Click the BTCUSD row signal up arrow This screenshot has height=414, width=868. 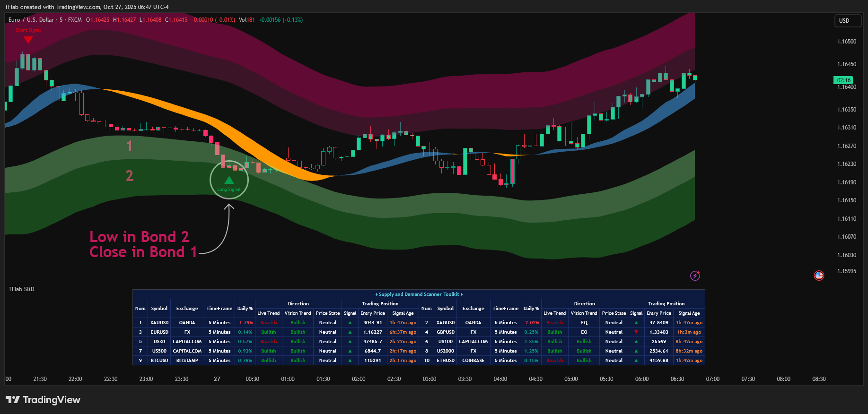point(350,361)
